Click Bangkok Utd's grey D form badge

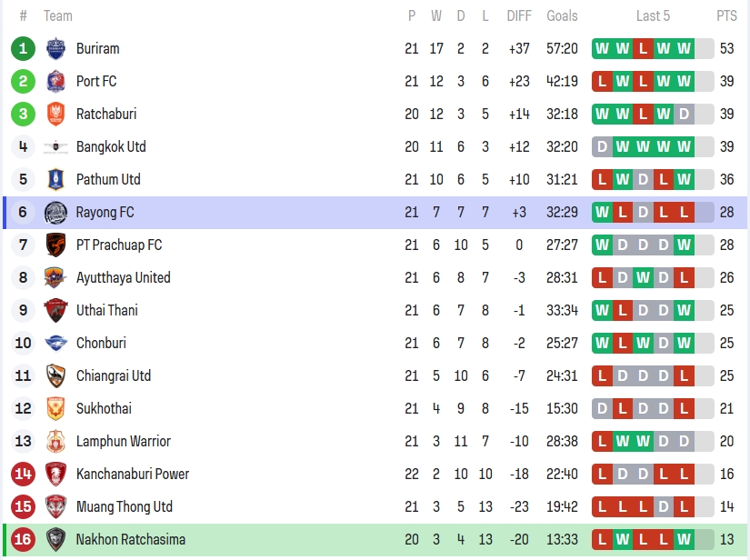pyautogui.click(x=602, y=146)
